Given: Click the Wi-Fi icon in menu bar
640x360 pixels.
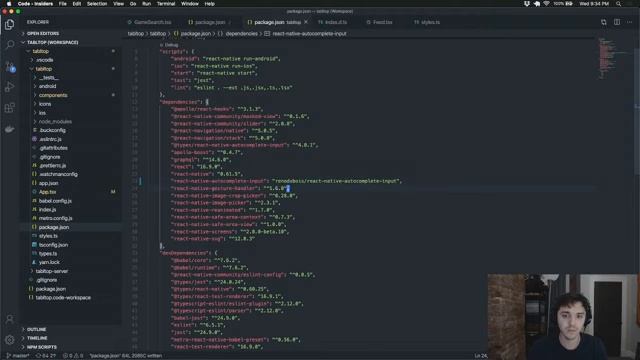Looking at the screenshot, I should pyautogui.click(x=546, y=4).
